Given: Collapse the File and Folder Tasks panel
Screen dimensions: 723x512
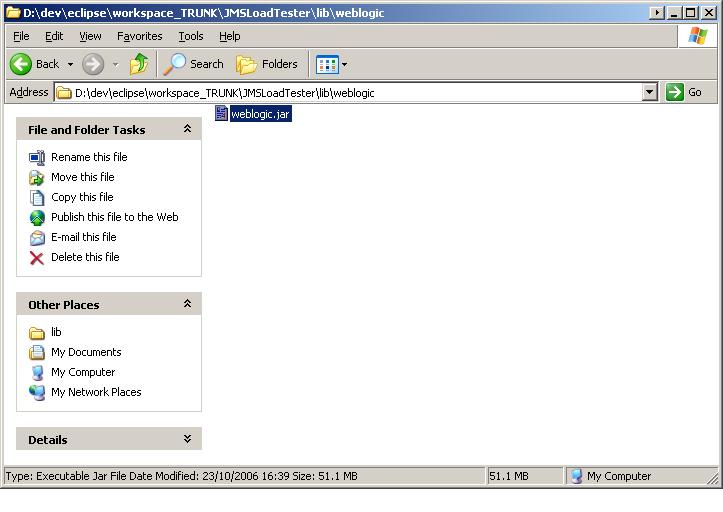Looking at the screenshot, I should 187,129.
